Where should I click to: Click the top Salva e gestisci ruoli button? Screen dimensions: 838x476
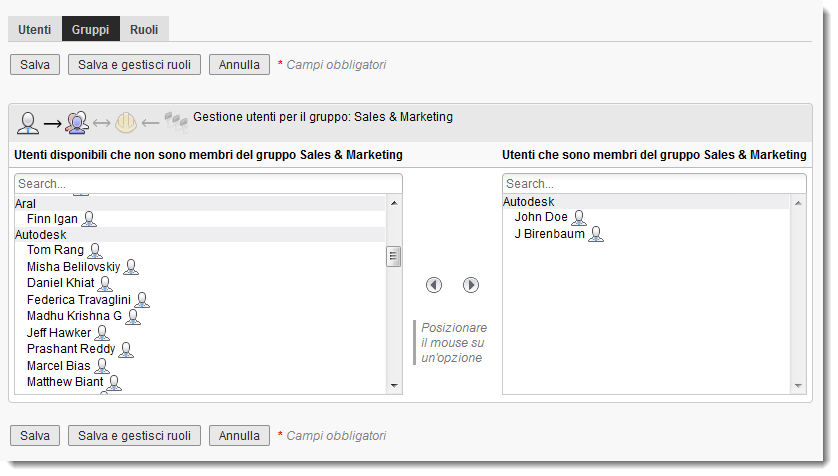click(134, 65)
